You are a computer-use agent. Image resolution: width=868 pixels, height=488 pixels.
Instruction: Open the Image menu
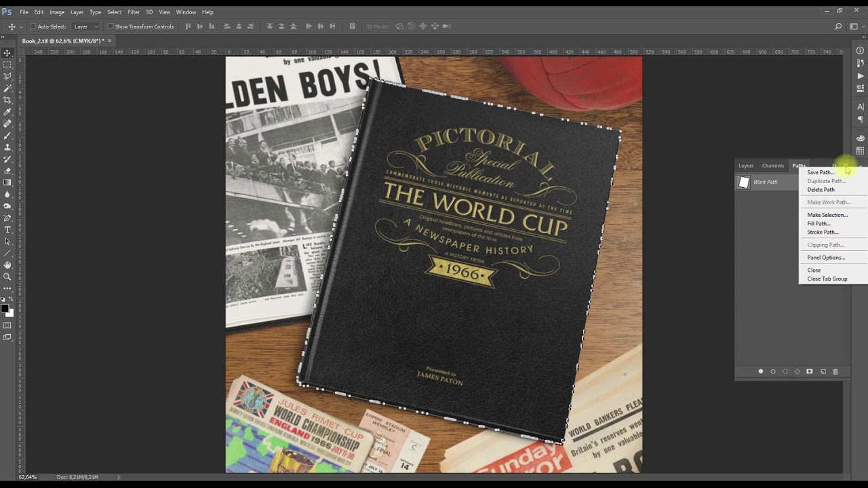point(57,12)
